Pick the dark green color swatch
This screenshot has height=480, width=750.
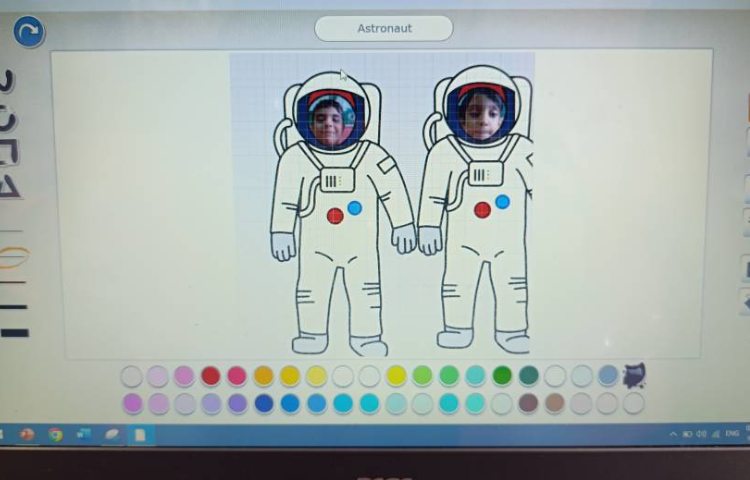502,375
